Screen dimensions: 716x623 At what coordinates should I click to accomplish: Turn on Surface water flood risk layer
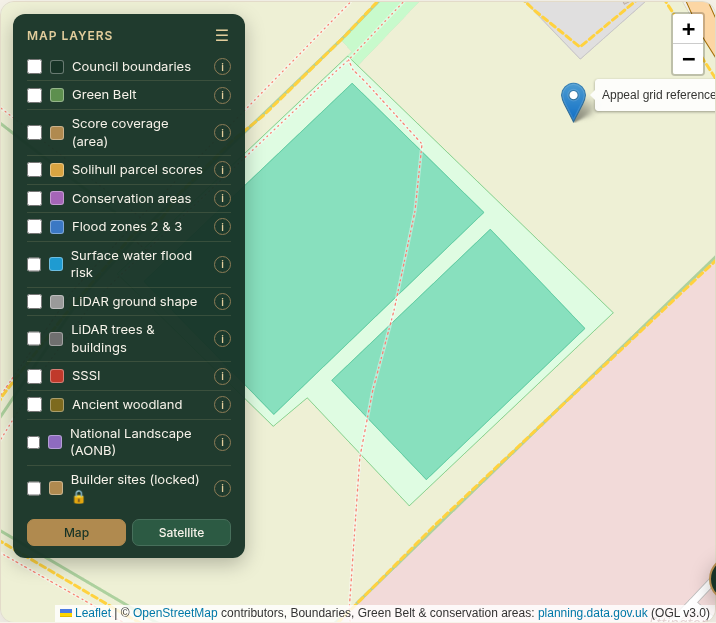coord(34,264)
